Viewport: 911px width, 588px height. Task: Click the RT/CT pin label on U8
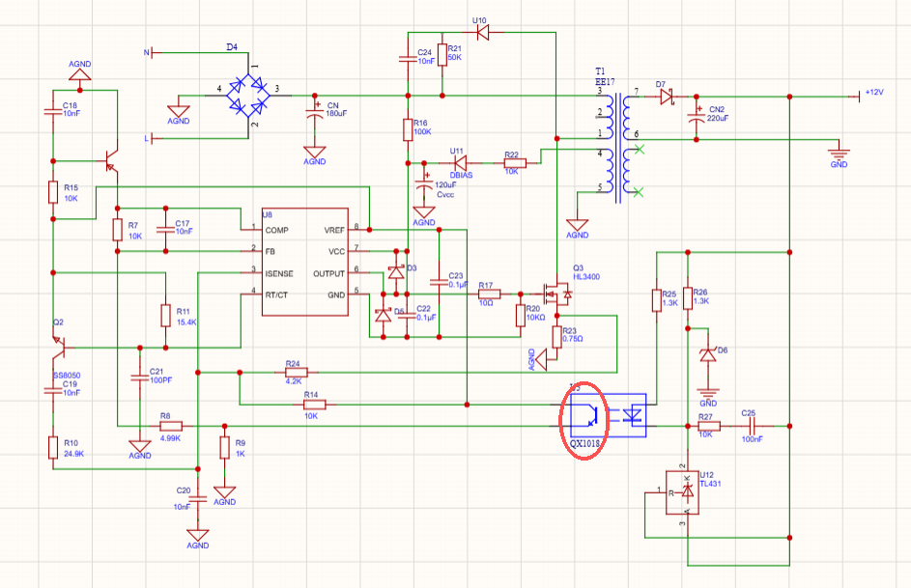click(x=276, y=294)
